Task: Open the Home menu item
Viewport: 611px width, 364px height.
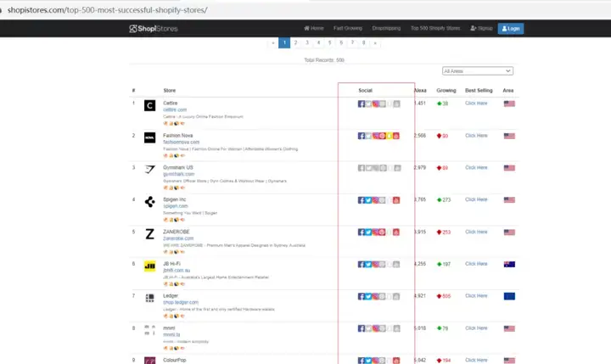Action: [314, 29]
